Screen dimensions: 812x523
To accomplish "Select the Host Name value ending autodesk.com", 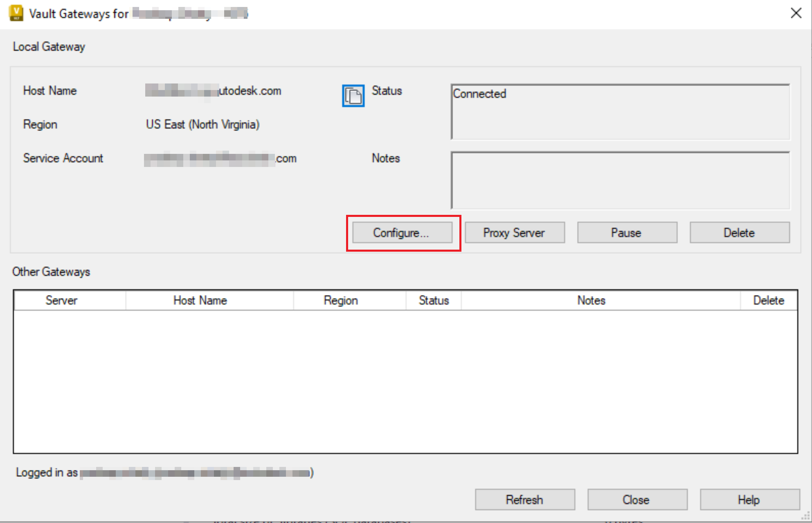I will point(214,91).
